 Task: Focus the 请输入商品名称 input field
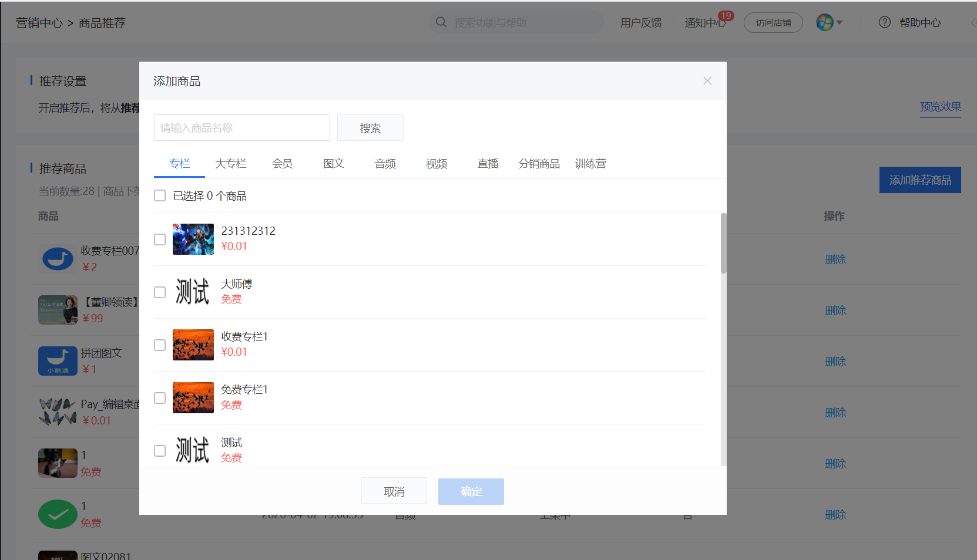[242, 128]
